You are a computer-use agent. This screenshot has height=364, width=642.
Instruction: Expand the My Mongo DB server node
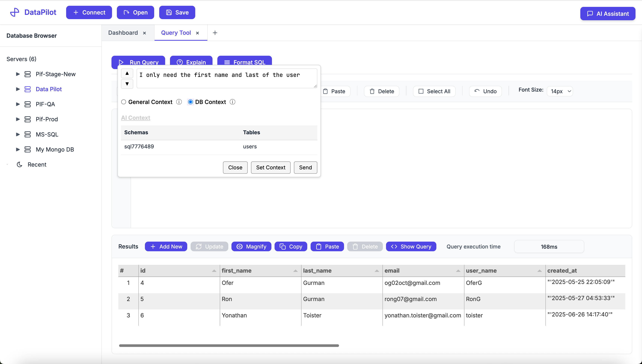click(18, 149)
